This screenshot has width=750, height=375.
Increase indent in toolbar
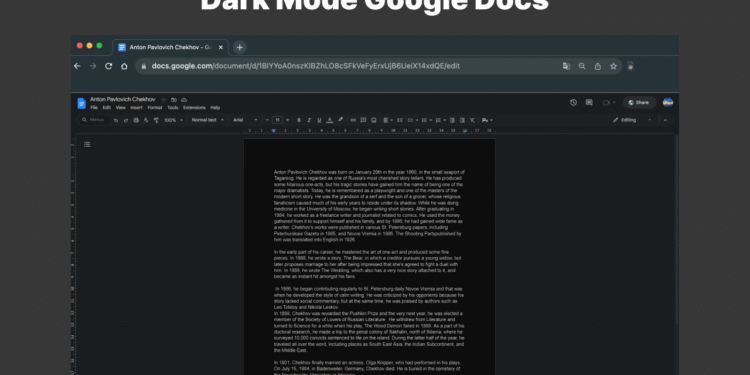click(462, 120)
